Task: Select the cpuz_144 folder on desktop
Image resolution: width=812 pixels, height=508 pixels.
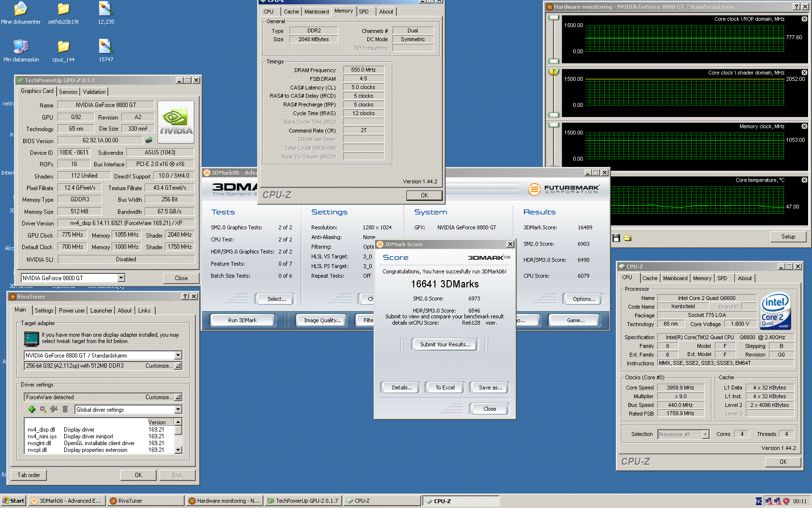Action: click(63, 51)
